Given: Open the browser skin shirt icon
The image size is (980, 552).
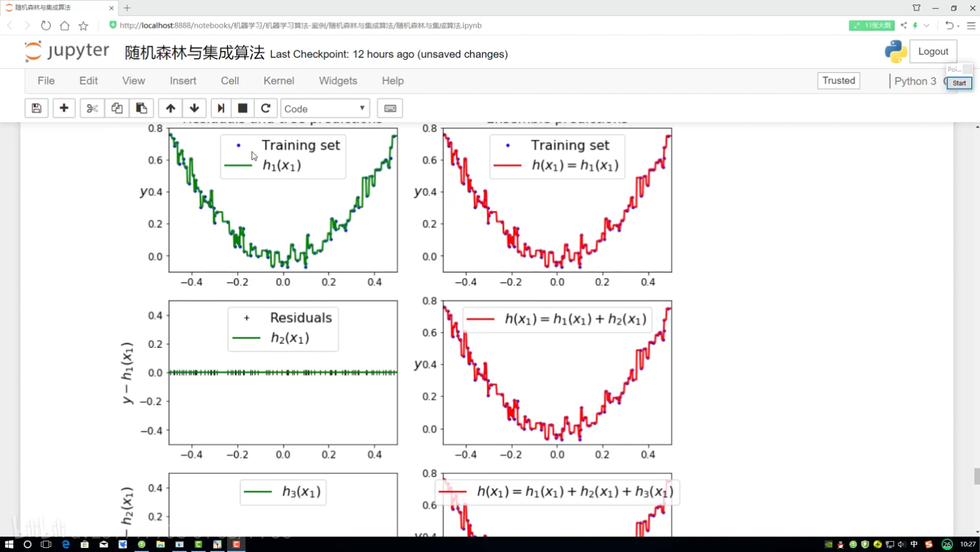Looking at the screenshot, I should pos(917,8).
